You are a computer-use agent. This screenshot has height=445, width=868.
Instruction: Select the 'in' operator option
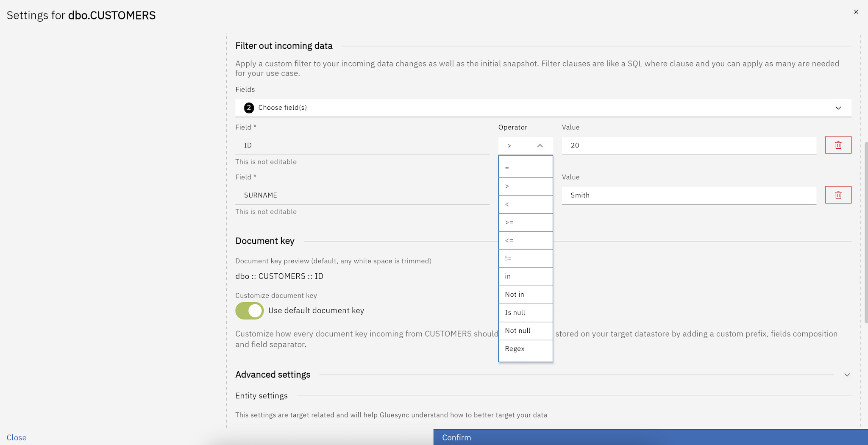click(x=526, y=277)
